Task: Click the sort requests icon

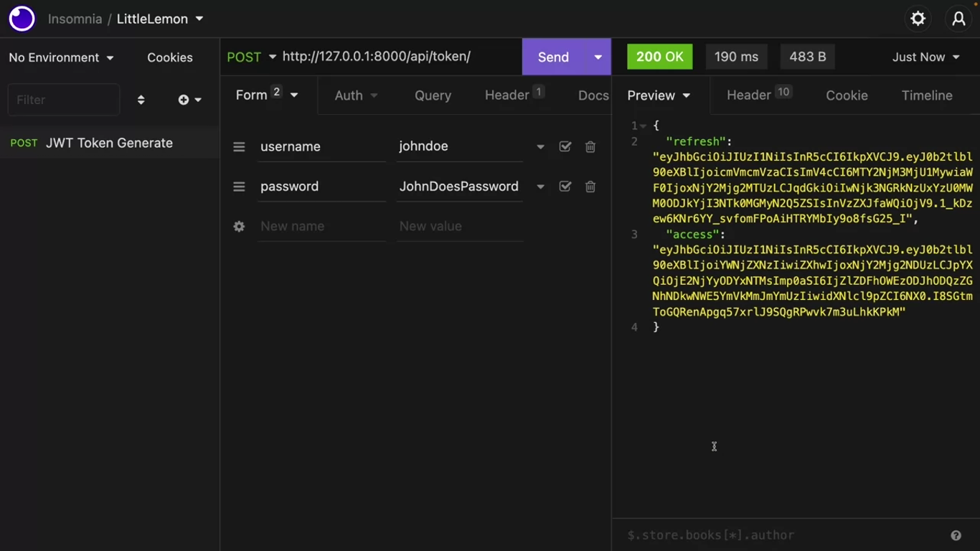Action: point(141,100)
